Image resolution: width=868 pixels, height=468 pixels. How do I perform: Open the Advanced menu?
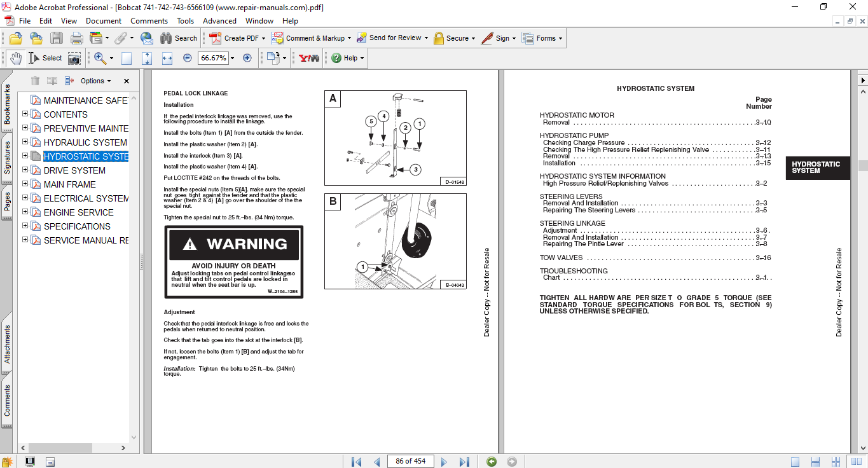(219, 21)
